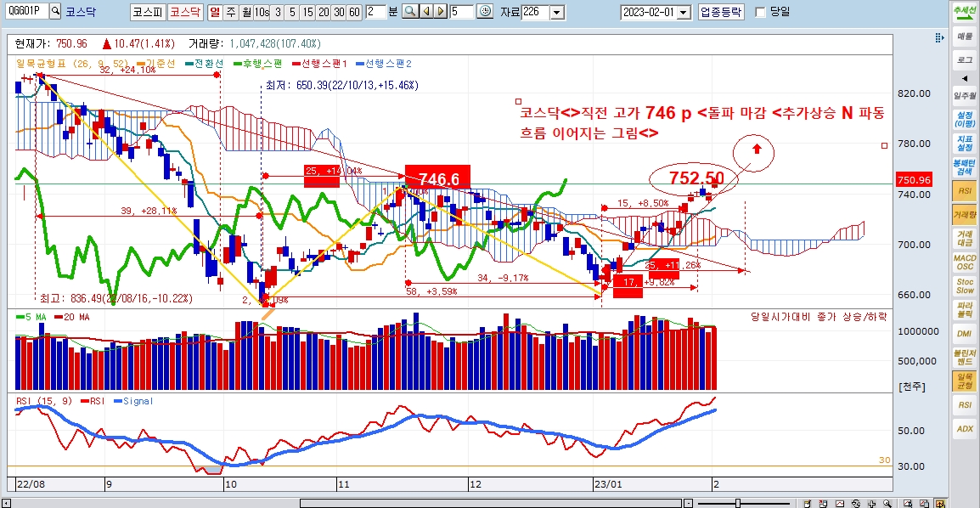Image resolution: width=980 pixels, height=508 pixels.
Task: Toggle the Stoc Slow indicator
Action: [965, 286]
